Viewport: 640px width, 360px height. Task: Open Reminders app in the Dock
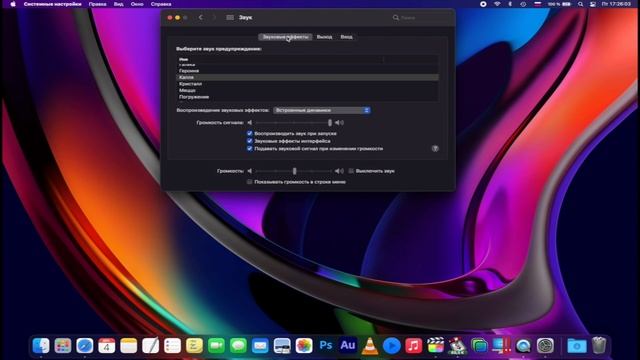tap(172, 346)
